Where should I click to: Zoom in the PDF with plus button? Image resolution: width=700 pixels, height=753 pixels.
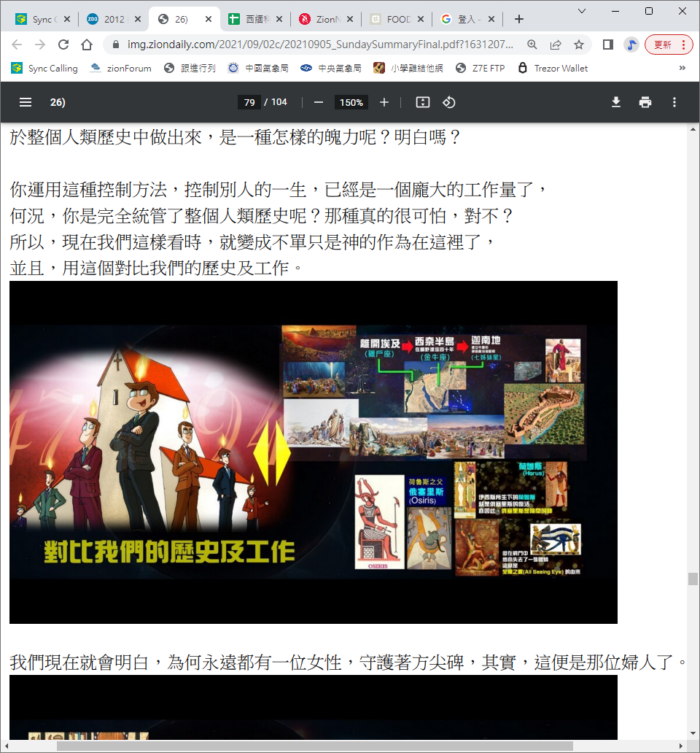[x=384, y=102]
